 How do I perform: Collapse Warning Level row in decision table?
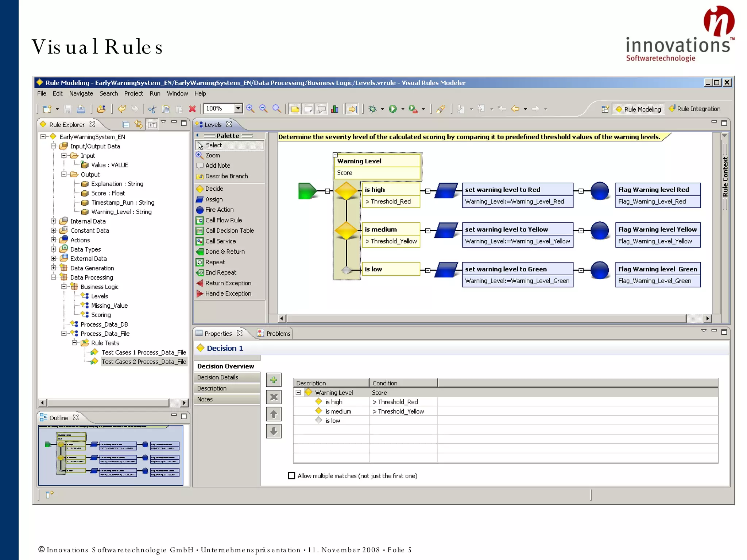(298, 393)
